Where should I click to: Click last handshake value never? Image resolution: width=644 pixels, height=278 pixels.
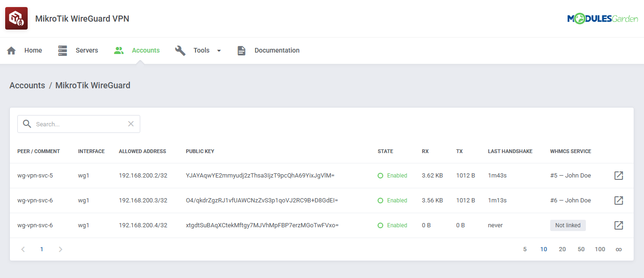click(x=495, y=225)
